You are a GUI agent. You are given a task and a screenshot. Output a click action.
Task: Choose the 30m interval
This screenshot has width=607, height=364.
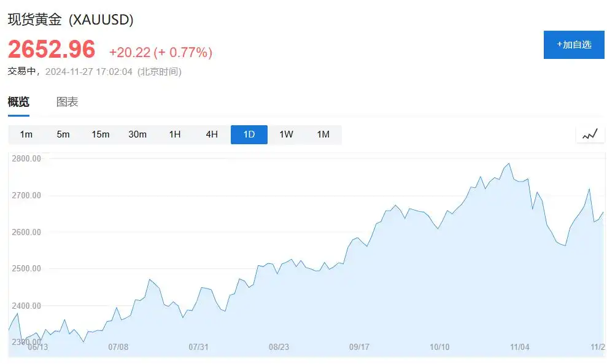(x=137, y=134)
